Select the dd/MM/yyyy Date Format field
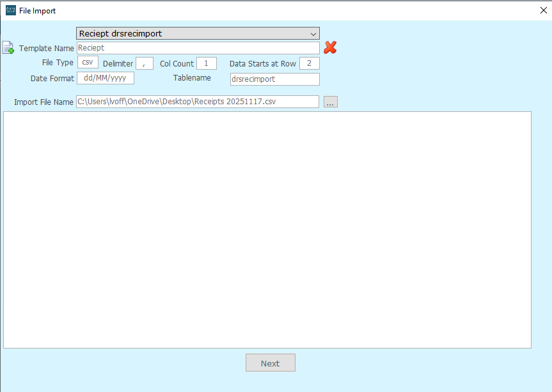This screenshot has width=552, height=392. [105, 79]
